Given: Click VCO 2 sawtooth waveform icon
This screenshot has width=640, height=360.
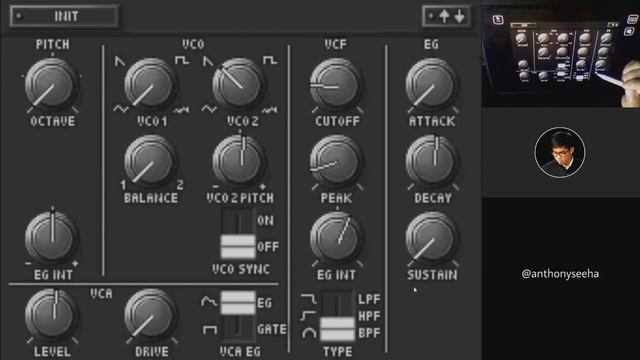Looking at the screenshot, I should [x=208, y=61].
